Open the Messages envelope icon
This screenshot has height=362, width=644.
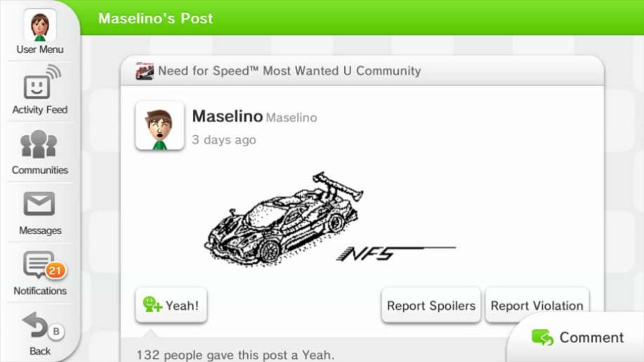point(39,204)
